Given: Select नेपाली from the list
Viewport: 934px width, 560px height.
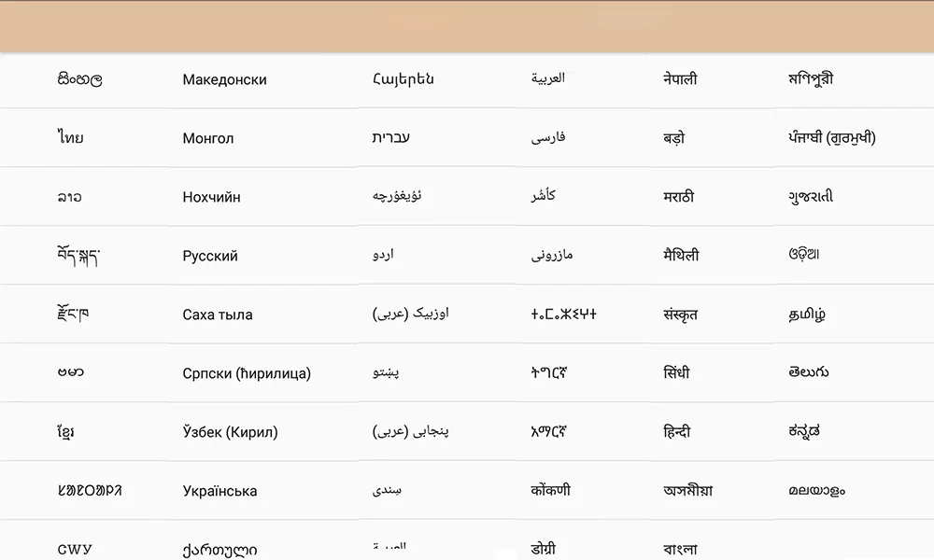Looking at the screenshot, I should pyautogui.click(x=680, y=78).
